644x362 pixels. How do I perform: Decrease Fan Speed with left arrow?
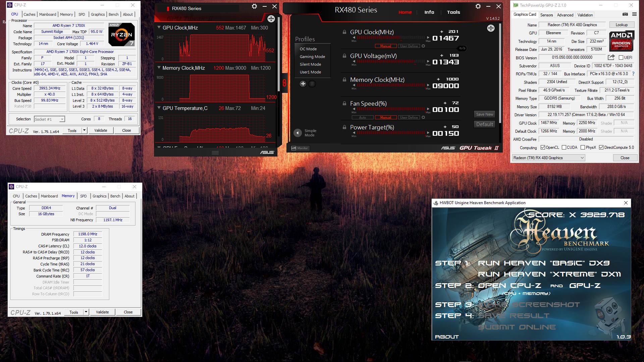(354, 109)
